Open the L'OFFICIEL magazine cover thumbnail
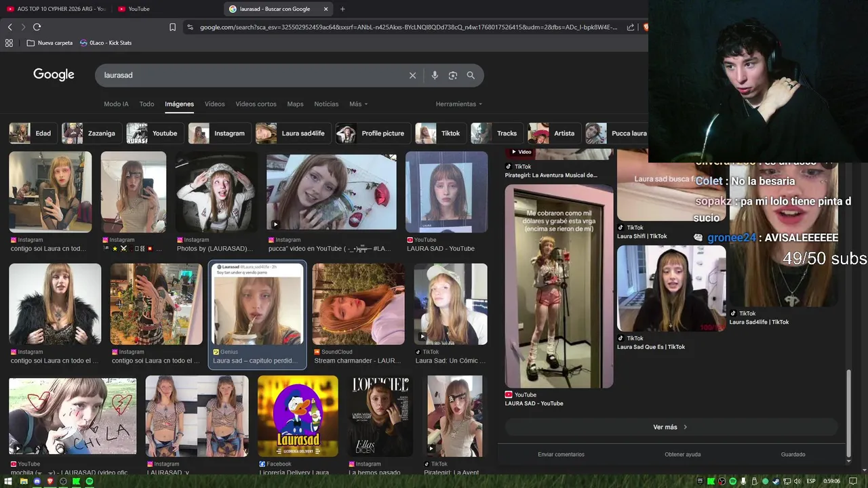868x488 pixels. [x=380, y=416]
